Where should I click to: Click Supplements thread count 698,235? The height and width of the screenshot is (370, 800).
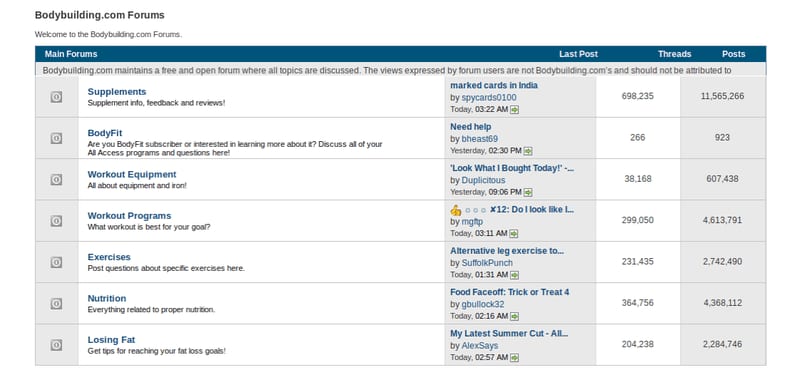(638, 96)
